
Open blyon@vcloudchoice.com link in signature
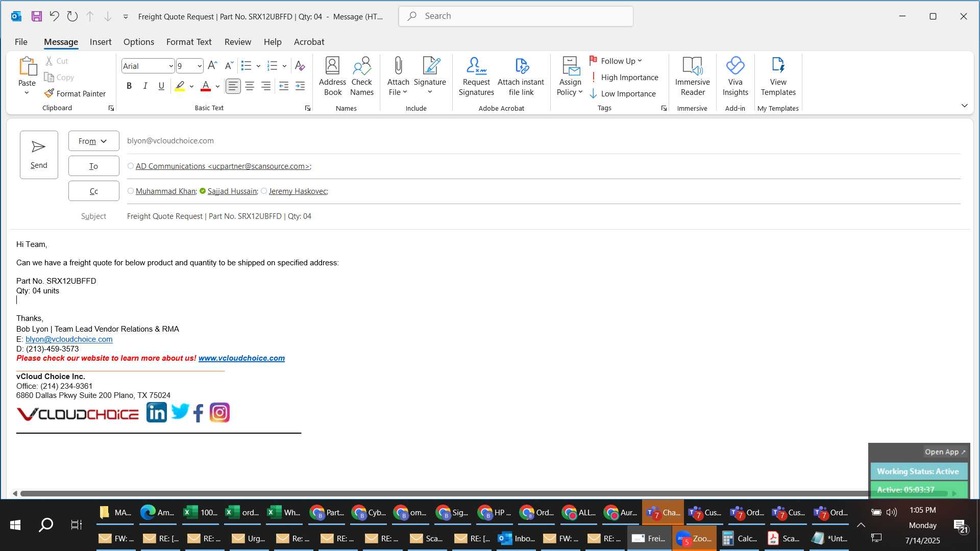click(69, 339)
